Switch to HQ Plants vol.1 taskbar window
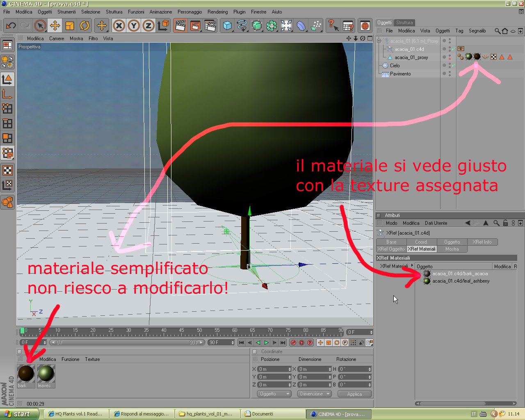The image size is (525, 420). coord(76,414)
